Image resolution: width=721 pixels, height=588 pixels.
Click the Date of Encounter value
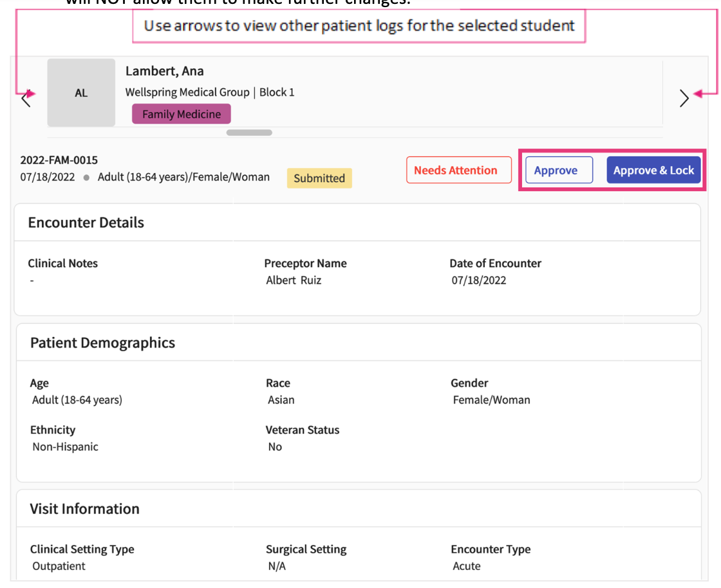(479, 280)
